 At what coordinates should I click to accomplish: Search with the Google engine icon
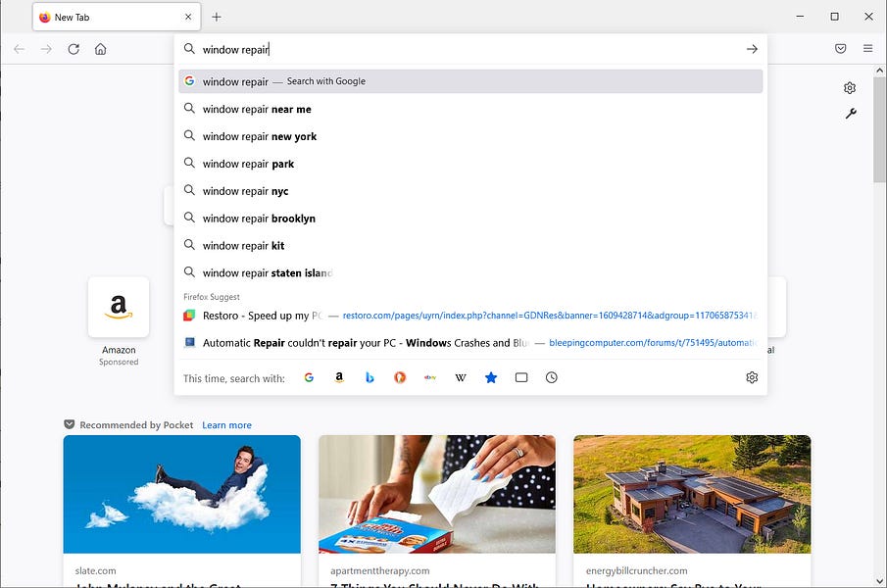click(309, 377)
